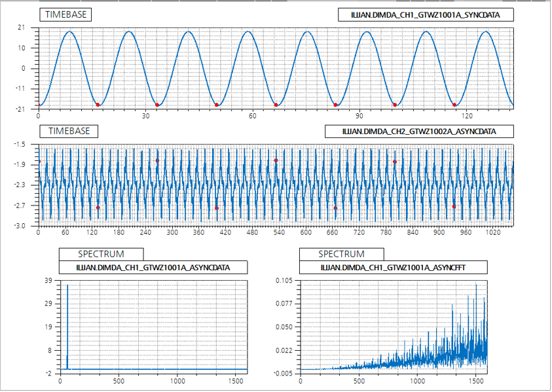Click the red trough marker near x=50 on the SYNCDATA waveform
The height and width of the screenshot is (392, 552).
pyautogui.click(x=217, y=105)
